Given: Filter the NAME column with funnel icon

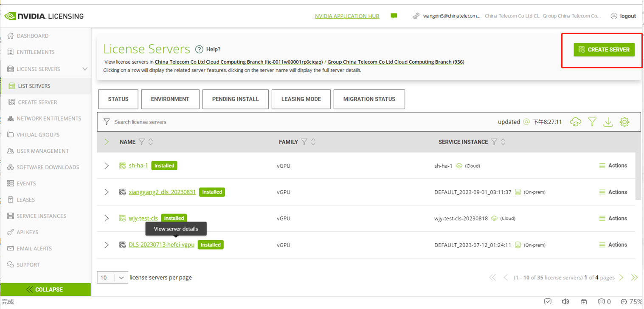Looking at the screenshot, I should (142, 142).
